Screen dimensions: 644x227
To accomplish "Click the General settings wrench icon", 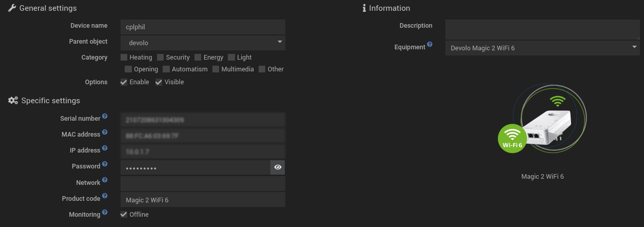I will [x=12, y=8].
